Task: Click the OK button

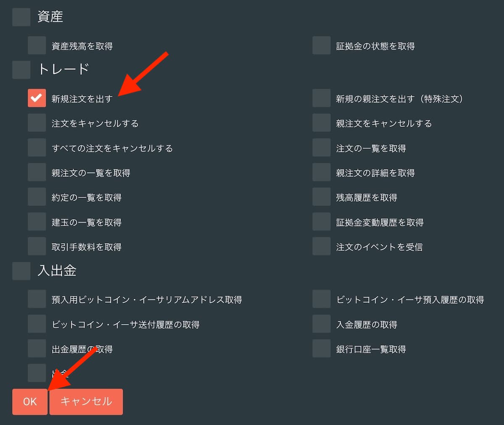Action: click(30, 401)
